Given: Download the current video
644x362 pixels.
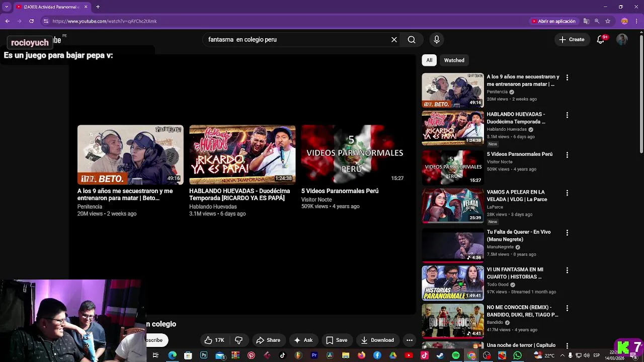Looking at the screenshot, I should pos(377,340).
